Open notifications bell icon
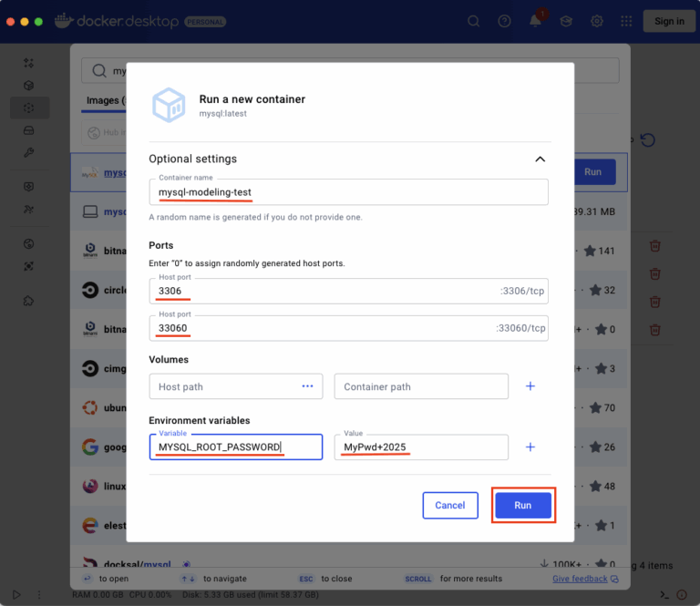Image resolution: width=700 pixels, height=606 pixels. (535, 21)
